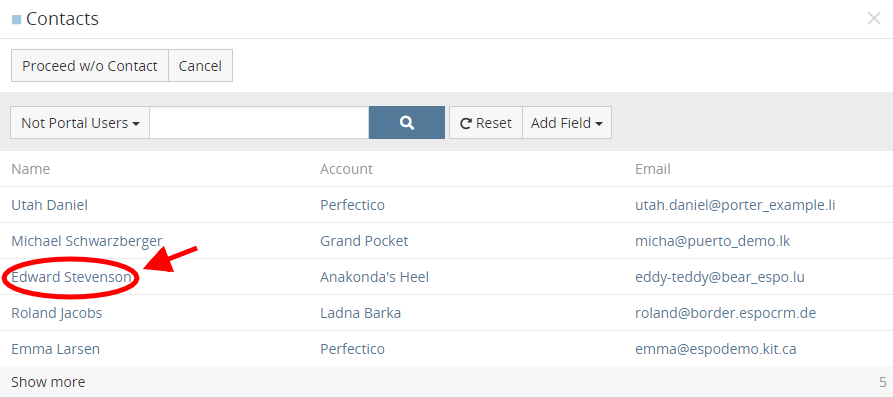Open Perfectico account in Utah Daniel row

pyautogui.click(x=352, y=205)
